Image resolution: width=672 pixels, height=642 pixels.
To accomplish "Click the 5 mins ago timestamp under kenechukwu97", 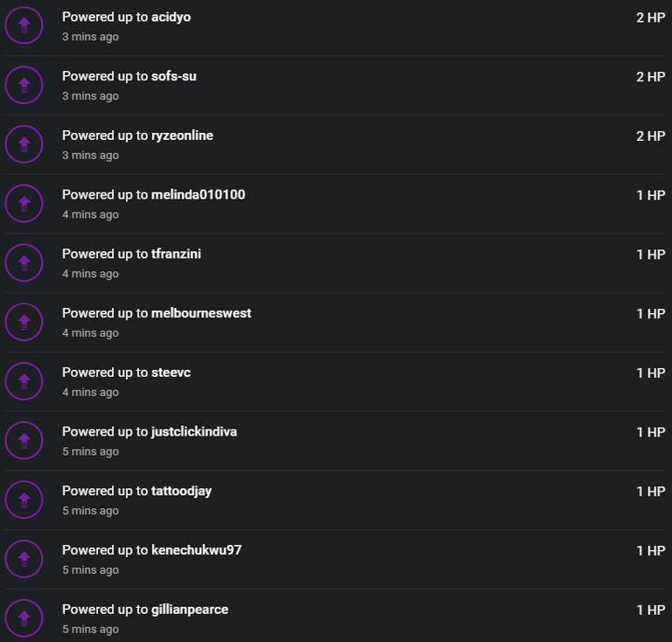I will click(x=90, y=570).
